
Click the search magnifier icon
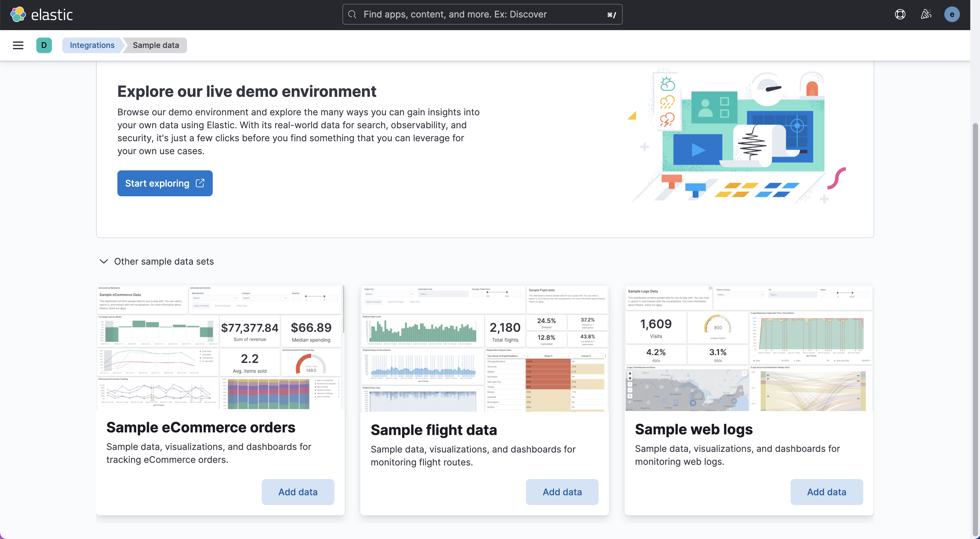[x=352, y=15]
